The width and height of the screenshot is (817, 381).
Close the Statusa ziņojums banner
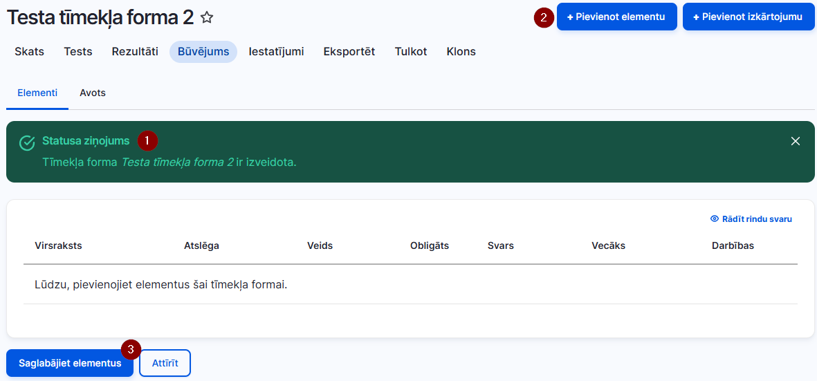(x=795, y=141)
